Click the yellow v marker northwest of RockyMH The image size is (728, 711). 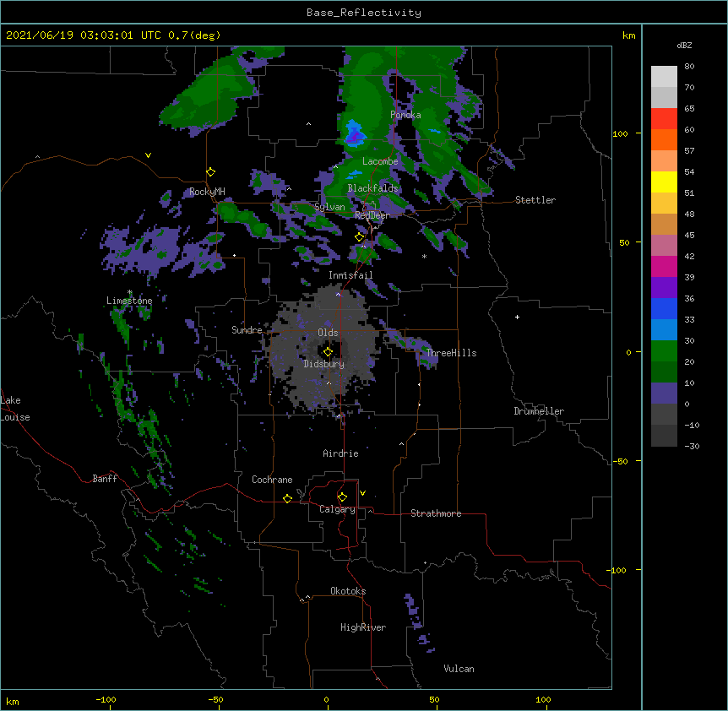coord(148,155)
